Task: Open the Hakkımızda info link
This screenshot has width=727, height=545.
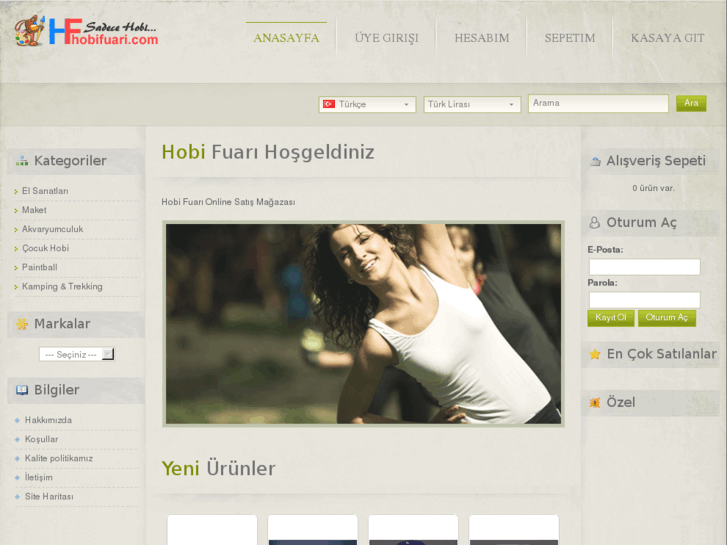Action: tap(48, 420)
